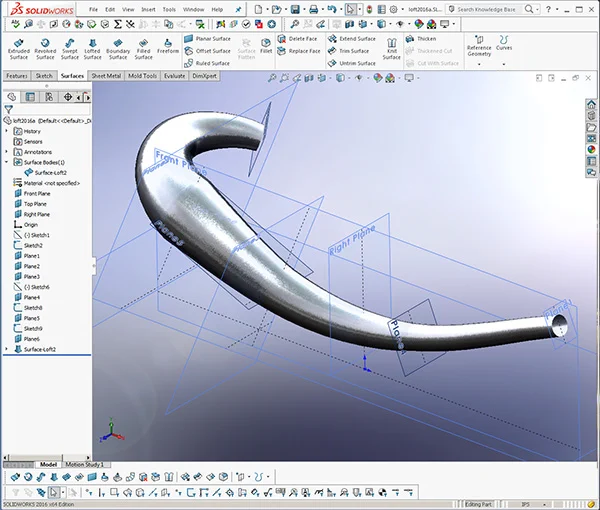
Task: Click the Thicken tool
Action: pyautogui.click(x=421, y=39)
